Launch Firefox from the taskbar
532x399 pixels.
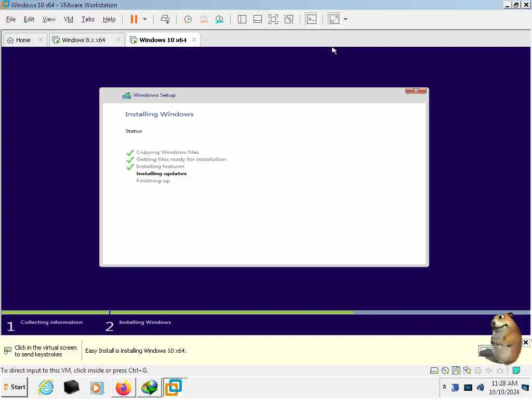click(123, 388)
